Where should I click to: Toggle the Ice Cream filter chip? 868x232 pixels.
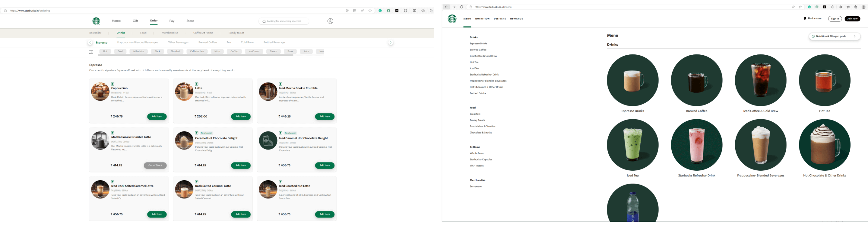[x=254, y=51]
